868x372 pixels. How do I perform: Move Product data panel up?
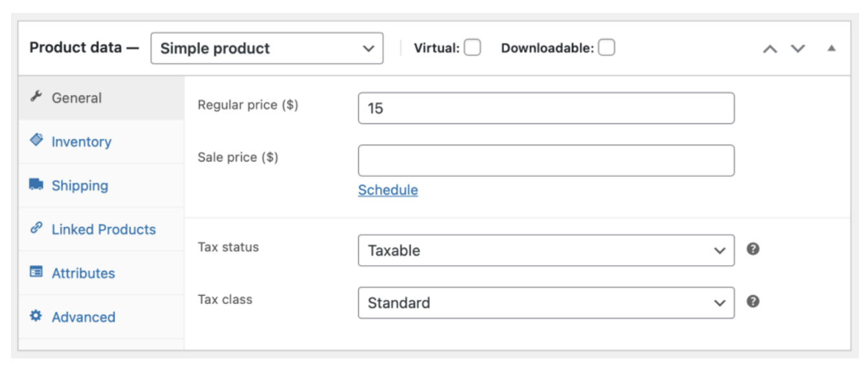point(770,49)
